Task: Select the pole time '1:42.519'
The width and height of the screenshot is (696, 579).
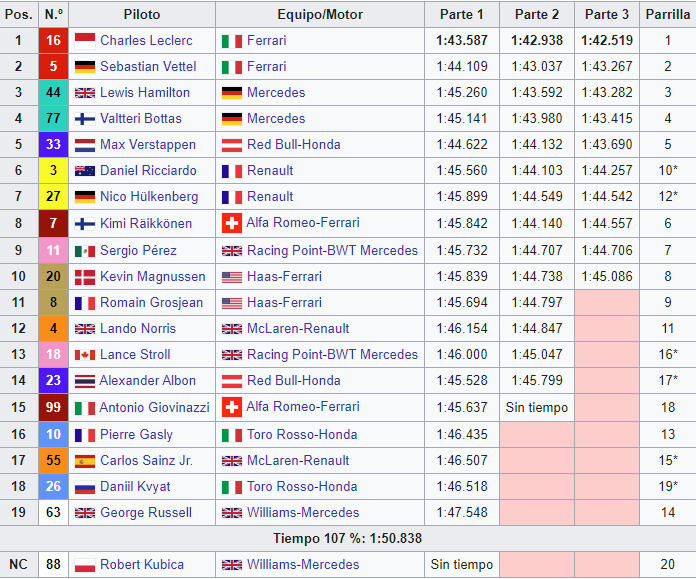Action: coord(607,40)
